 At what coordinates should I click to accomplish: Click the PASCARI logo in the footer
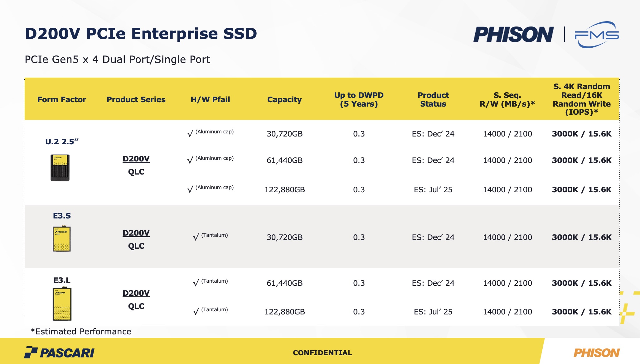coord(59,352)
